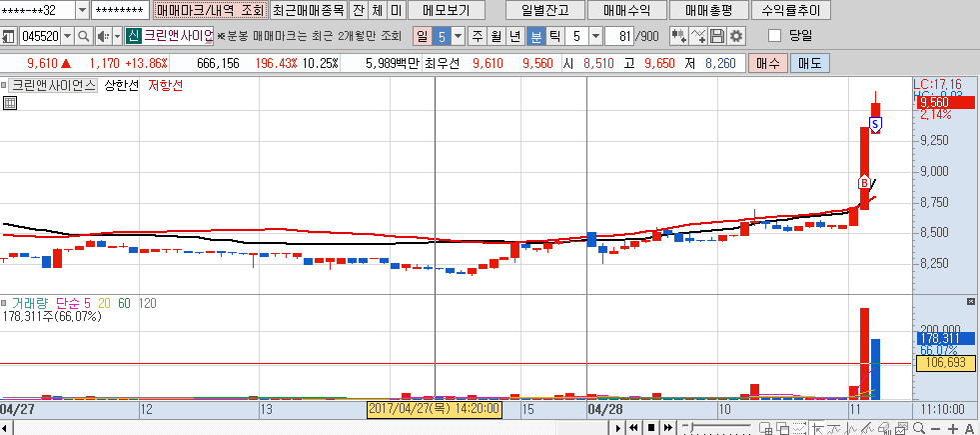
Task: Toggle the 일 daily chart button
Action: 422,36
